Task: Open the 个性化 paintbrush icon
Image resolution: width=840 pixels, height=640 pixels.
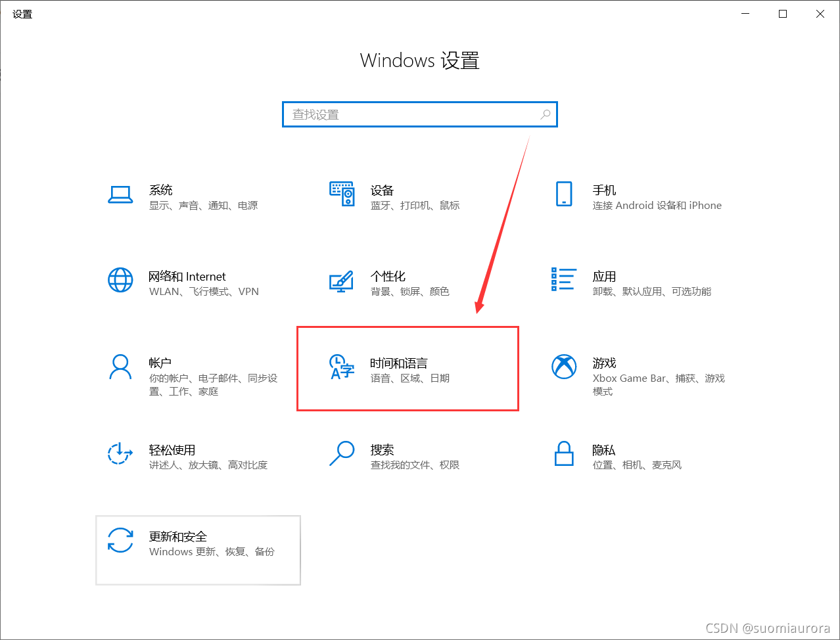Action: (x=342, y=281)
